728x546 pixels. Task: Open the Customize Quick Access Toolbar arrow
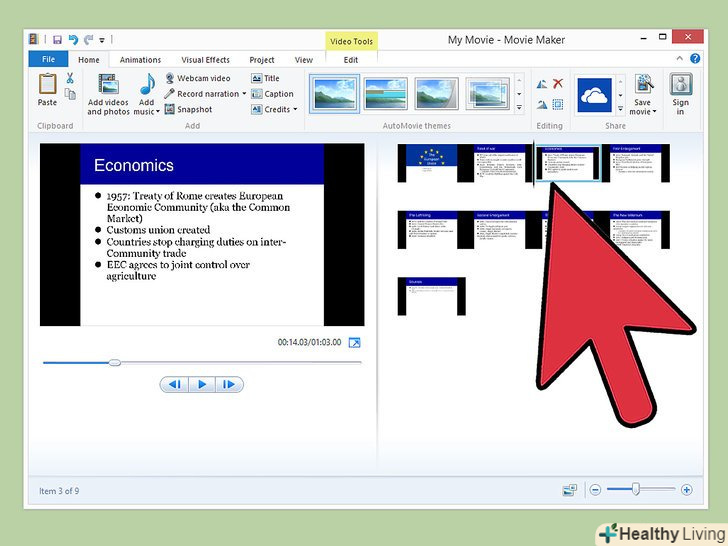102,40
